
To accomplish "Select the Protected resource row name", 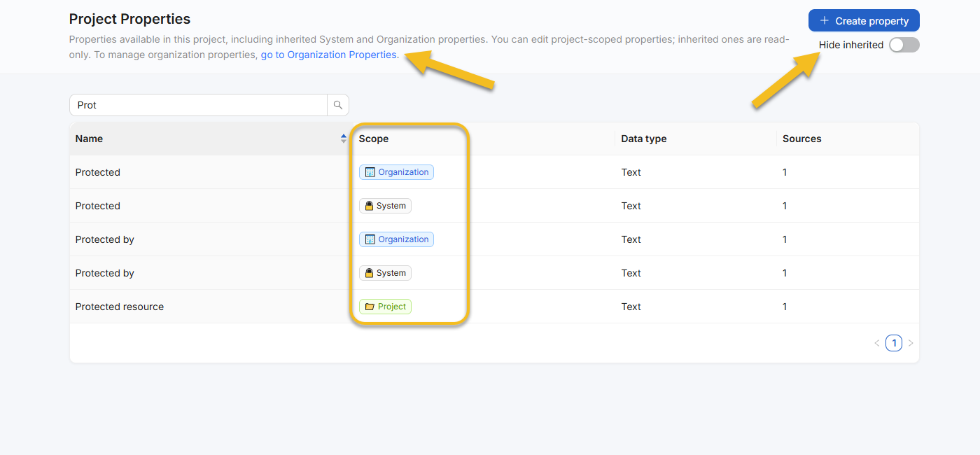I will click(x=120, y=307).
